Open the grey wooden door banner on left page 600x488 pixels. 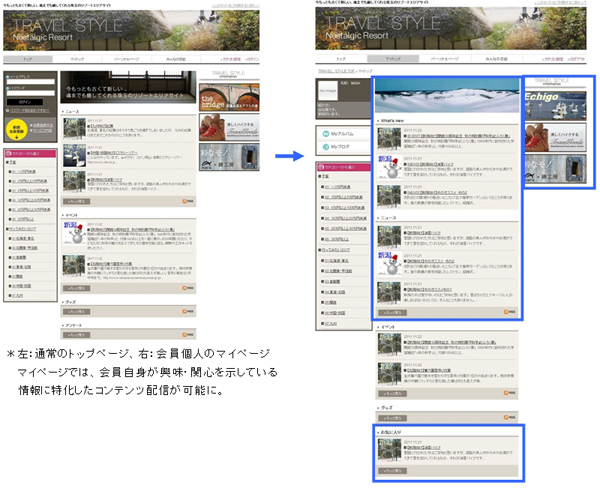(x=229, y=157)
